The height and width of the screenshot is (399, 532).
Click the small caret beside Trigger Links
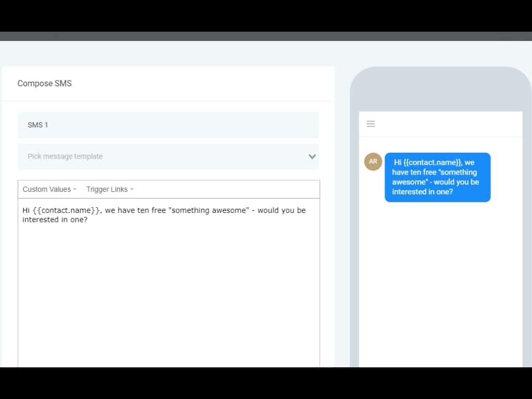pyautogui.click(x=132, y=190)
